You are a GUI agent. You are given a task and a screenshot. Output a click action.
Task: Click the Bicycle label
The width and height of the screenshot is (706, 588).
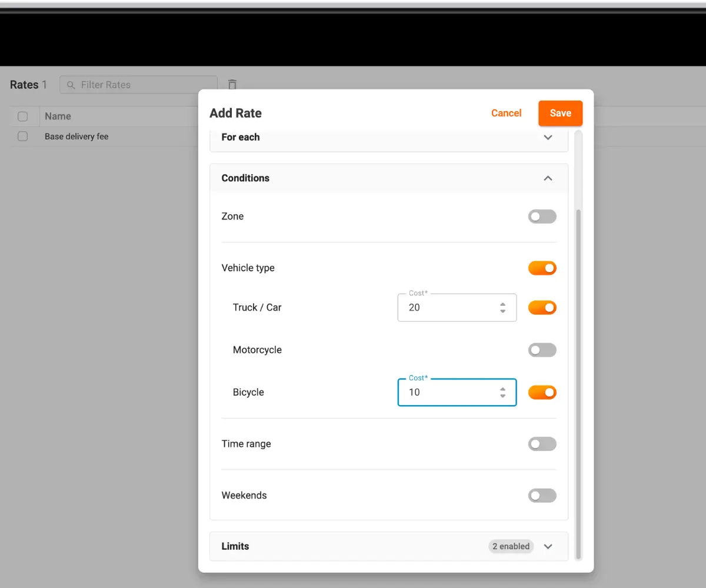(x=248, y=392)
